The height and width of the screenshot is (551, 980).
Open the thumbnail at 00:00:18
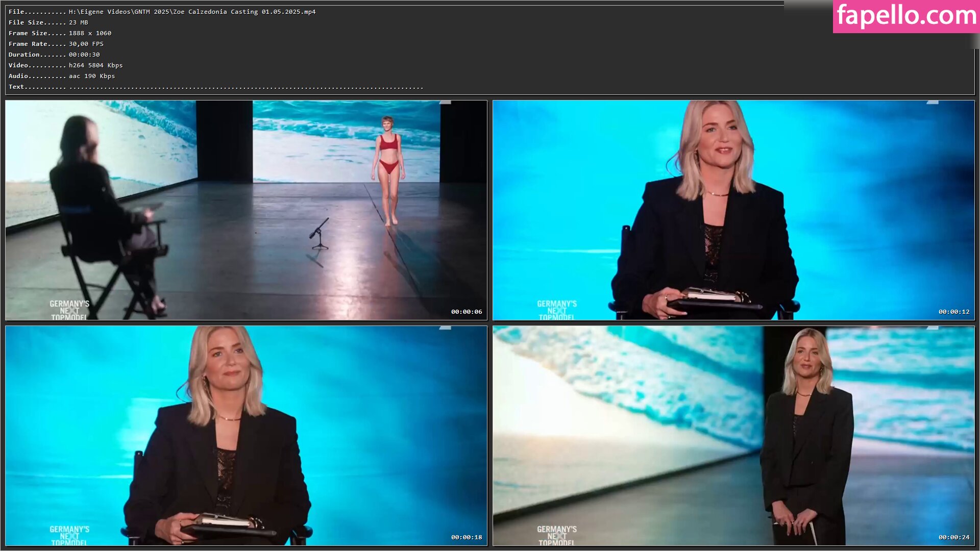246,436
